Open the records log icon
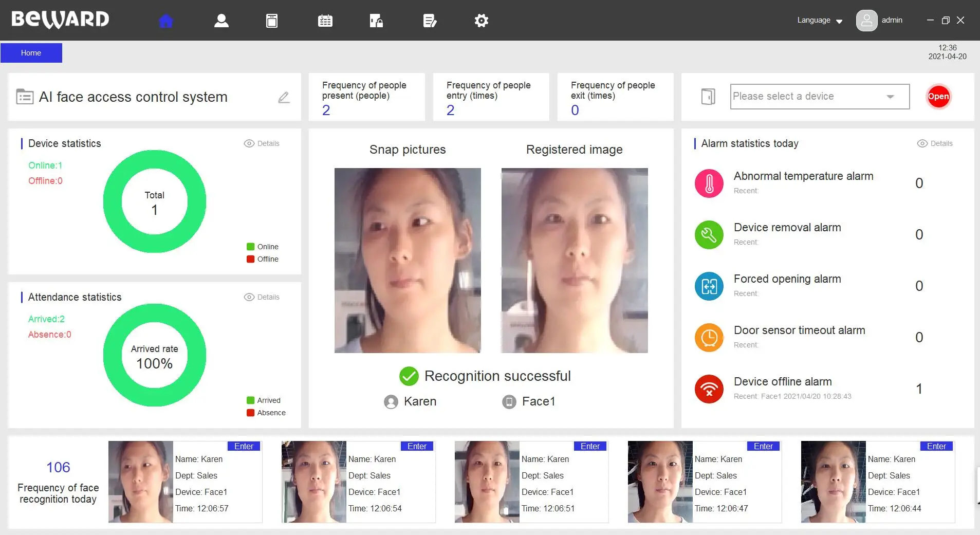The height and width of the screenshot is (535, 980). tap(430, 21)
